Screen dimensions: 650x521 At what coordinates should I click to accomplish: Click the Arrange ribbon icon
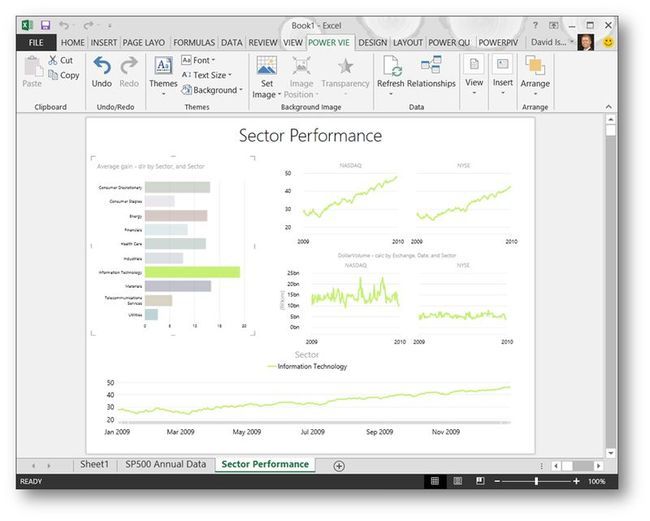click(x=535, y=65)
